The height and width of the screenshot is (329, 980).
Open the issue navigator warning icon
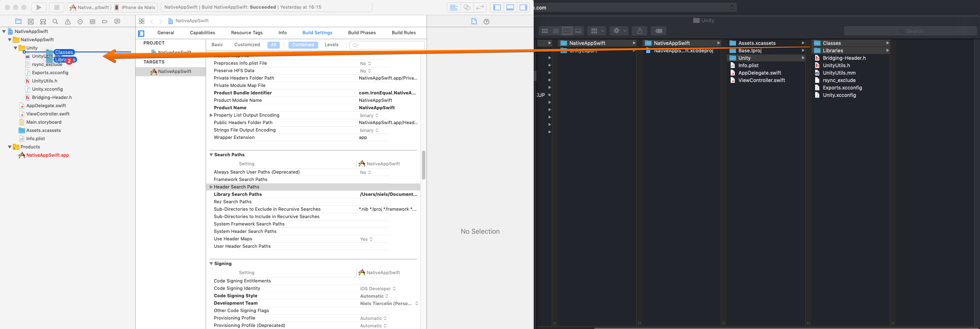coord(68,21)
